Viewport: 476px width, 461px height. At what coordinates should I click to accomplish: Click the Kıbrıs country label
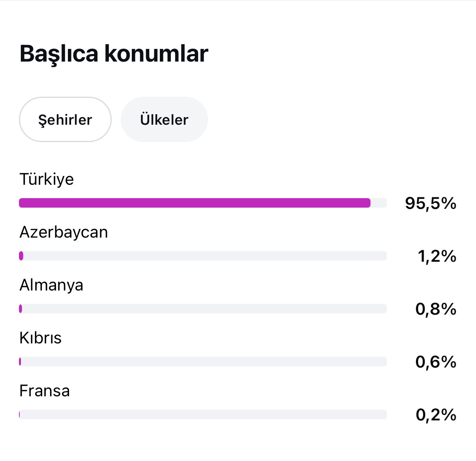[x=41, y=338]
